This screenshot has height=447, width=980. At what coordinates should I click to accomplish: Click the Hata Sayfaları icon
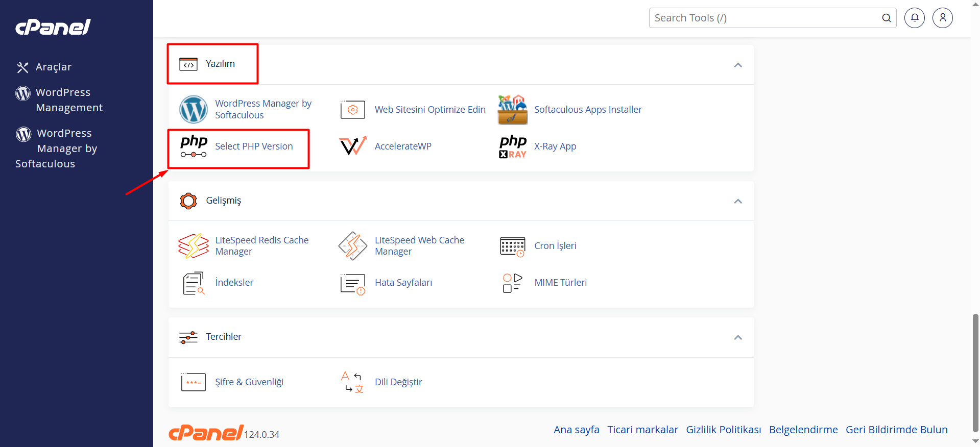pyautogui.click(x=353, y=284)
